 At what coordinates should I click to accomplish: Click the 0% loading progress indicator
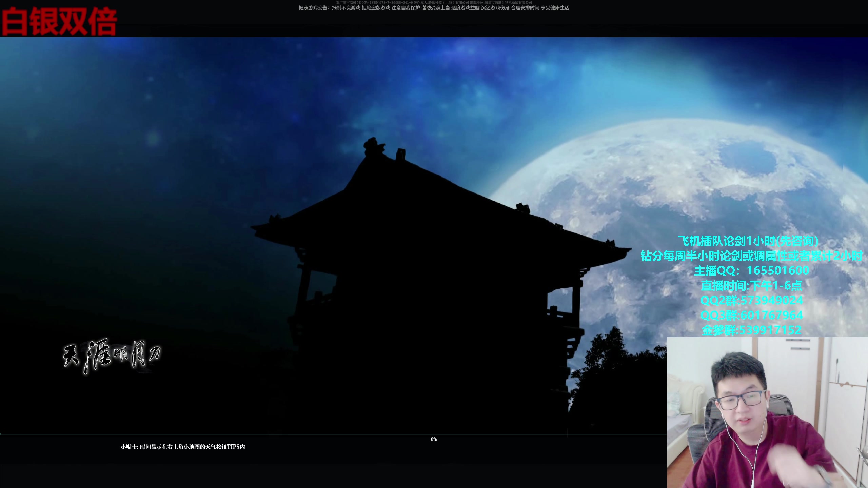(434, 439)
